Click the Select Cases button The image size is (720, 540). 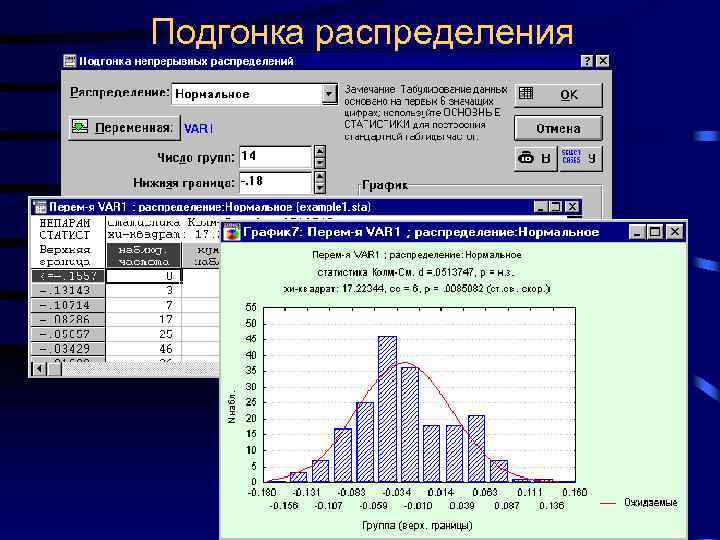580,158
